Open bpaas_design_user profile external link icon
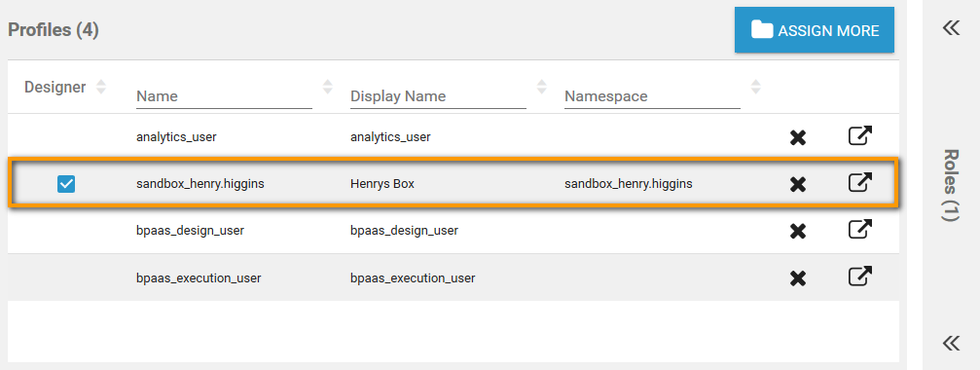 pos(860,230)
